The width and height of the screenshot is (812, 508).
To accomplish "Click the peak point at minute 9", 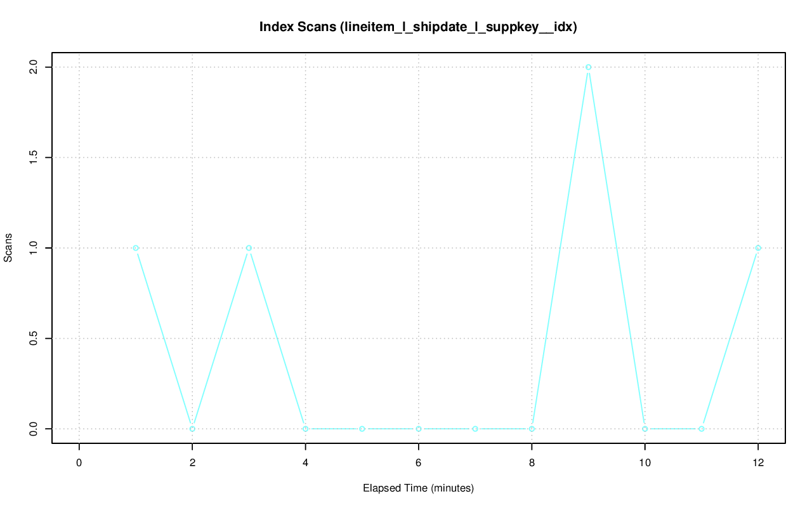I will click(x=589, y=67).
